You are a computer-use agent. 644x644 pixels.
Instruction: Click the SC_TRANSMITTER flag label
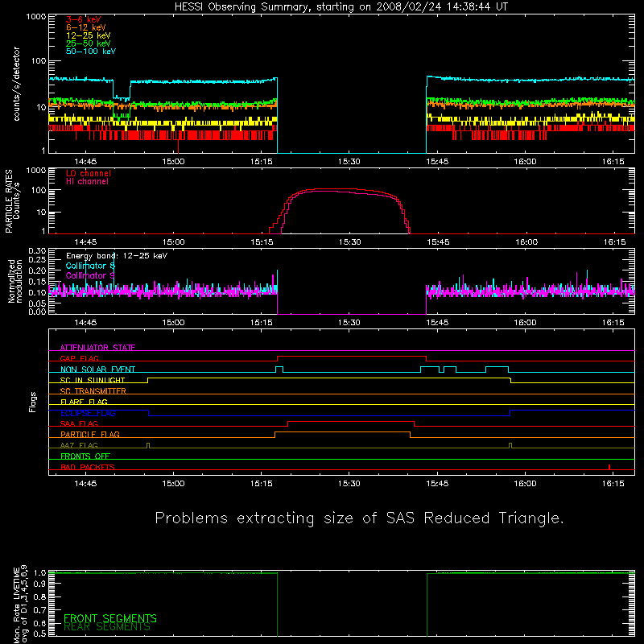point(93,391)
